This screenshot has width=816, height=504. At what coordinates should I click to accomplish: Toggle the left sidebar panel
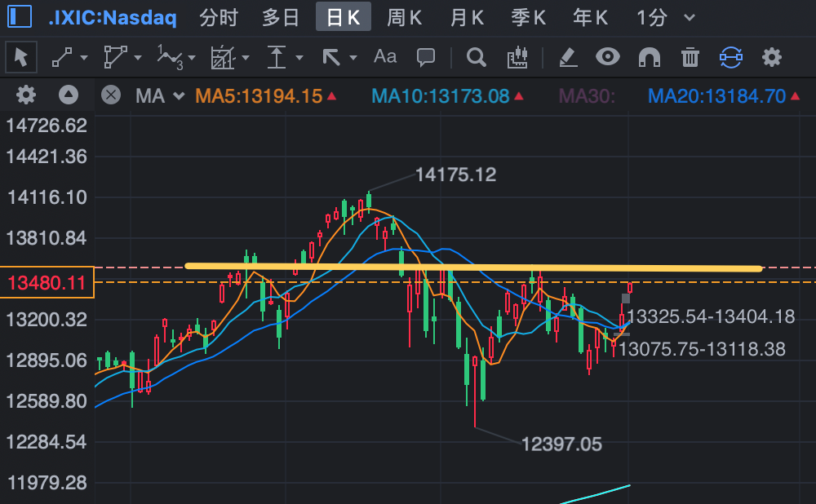tap(20, 16)
